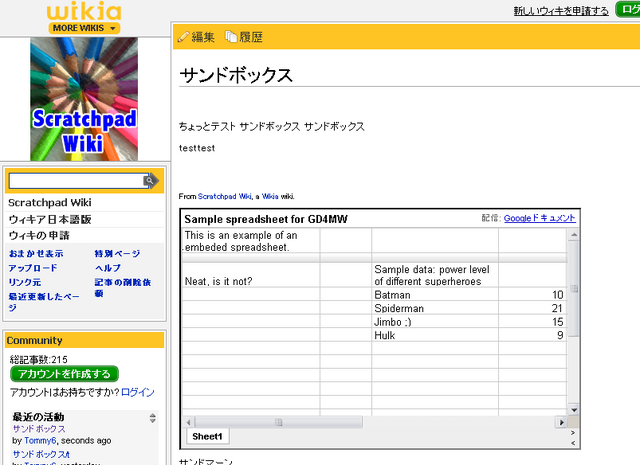The width and height of the screenshot is (640, 465).
Task: Click 新しいウィキを申請する link
Action: point(561,11)
